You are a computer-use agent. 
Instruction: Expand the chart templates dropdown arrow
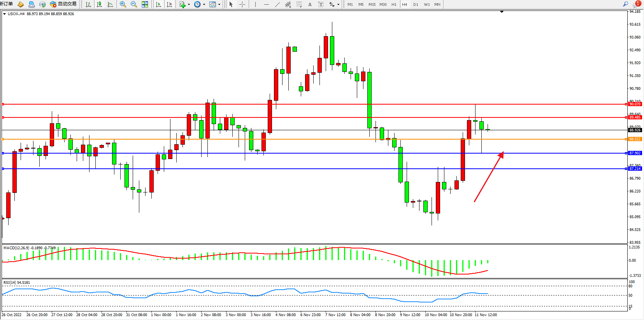[x=219, y=5]
